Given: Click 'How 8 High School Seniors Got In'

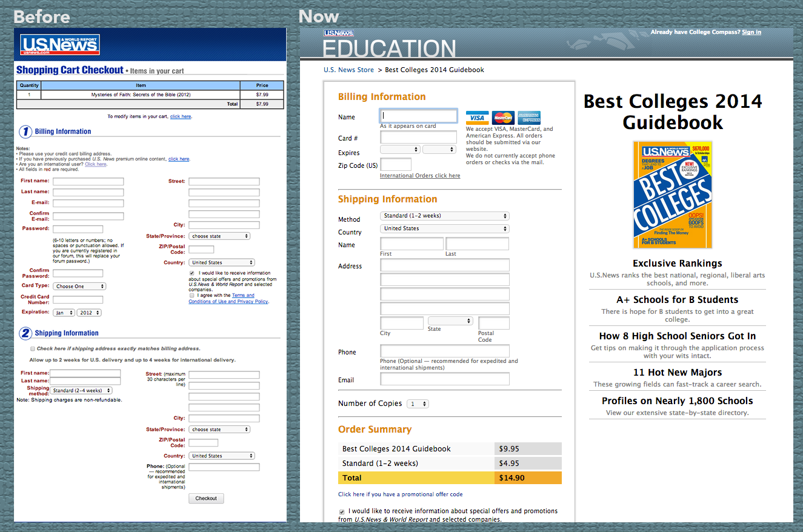Looking at the screenshot, I should tap(678, 336).
